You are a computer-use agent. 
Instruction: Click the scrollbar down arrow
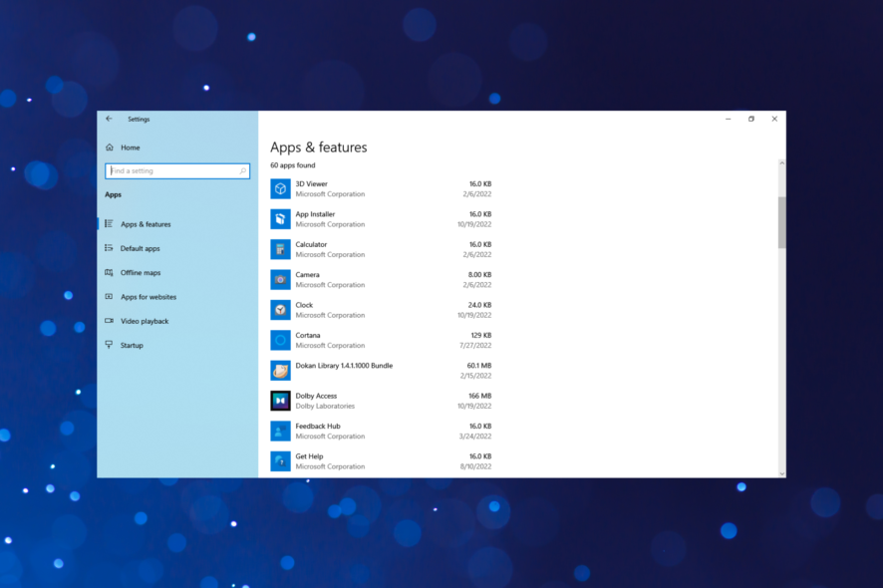click(x=782, y=473)
